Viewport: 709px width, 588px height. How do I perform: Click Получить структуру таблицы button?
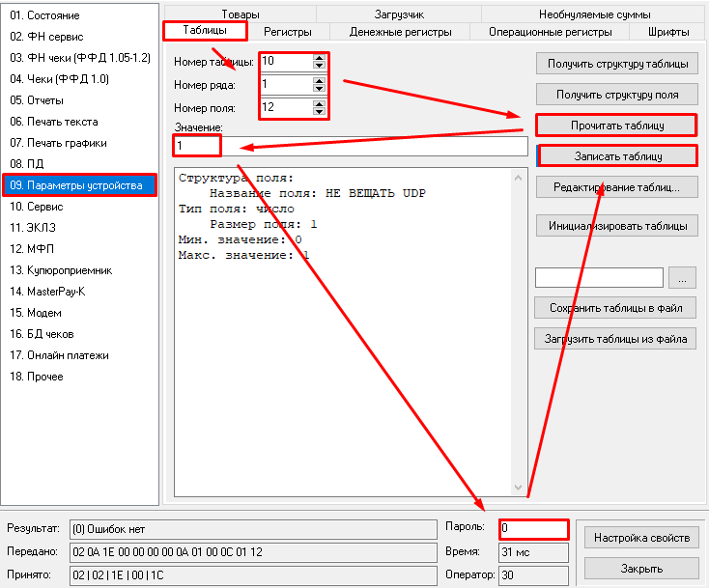[x=616, y=64]
